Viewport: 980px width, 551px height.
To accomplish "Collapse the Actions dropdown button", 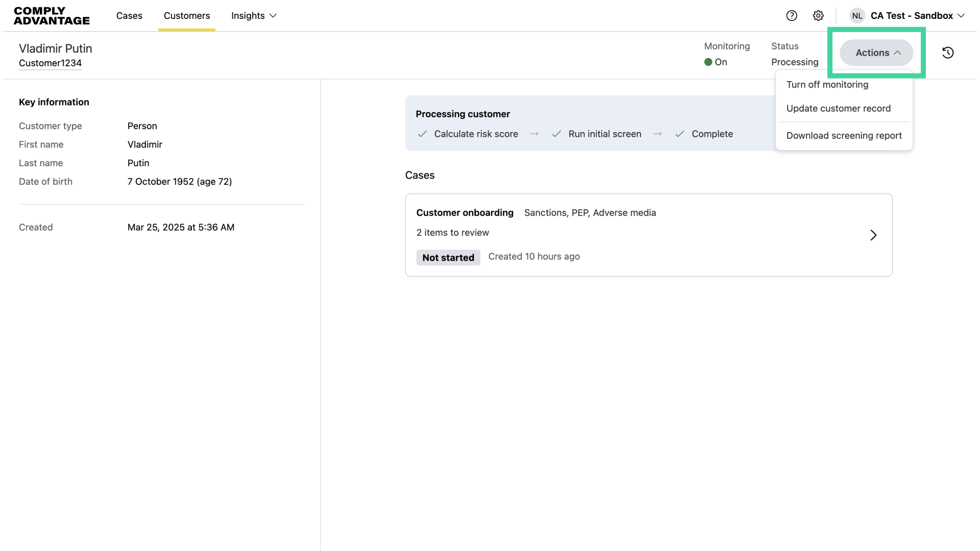I will [x=876, y=53].
